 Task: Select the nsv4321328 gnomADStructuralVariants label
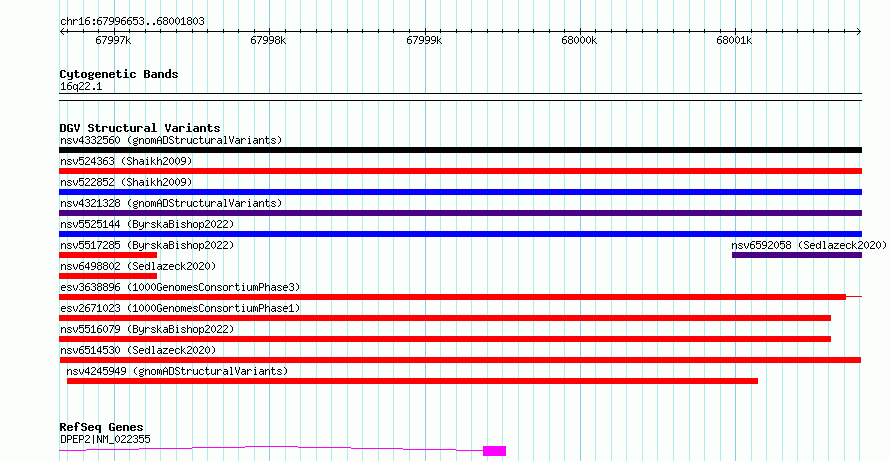click(171, 203)
